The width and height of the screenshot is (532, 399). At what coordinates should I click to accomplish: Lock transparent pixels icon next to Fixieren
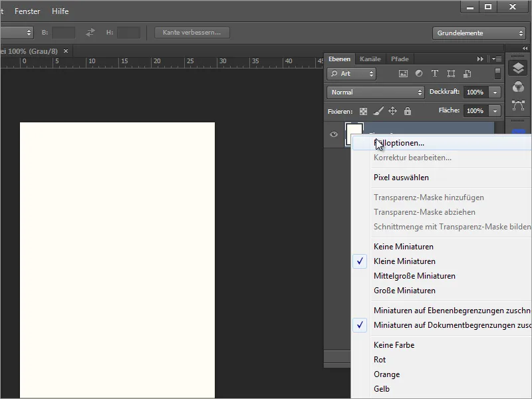(363, 111)
